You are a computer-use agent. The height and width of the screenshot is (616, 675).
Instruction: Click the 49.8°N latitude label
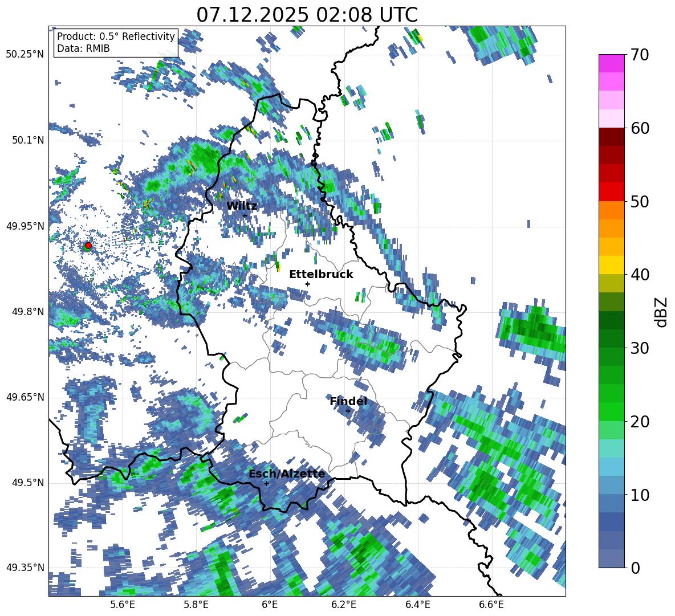coord(28,312)
